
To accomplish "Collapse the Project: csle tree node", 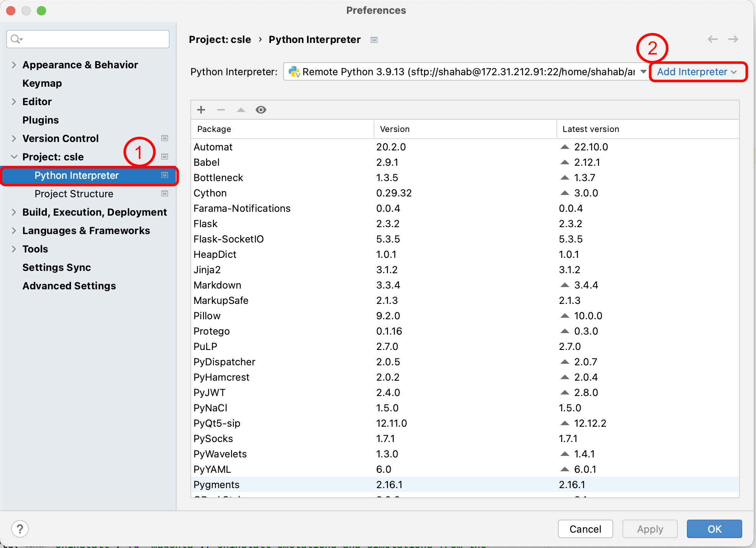I will [x=14, y=157].
